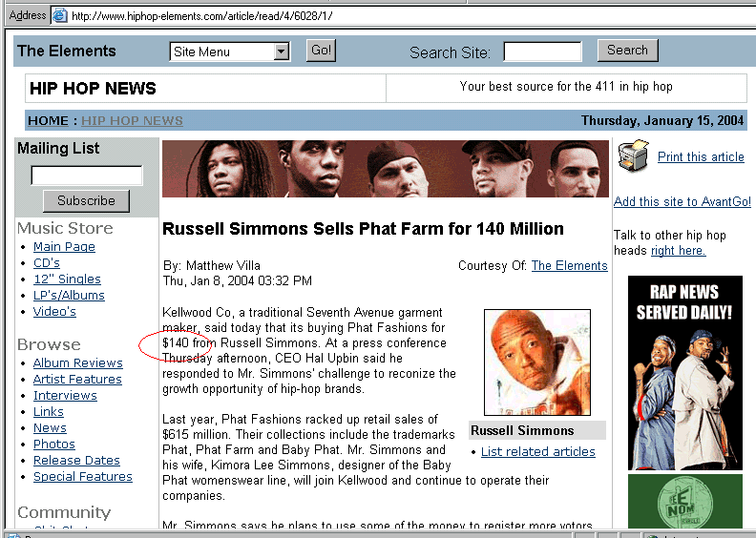756x538 pixels.
Task: Open the LP's/Albums link
Action: 69,296
